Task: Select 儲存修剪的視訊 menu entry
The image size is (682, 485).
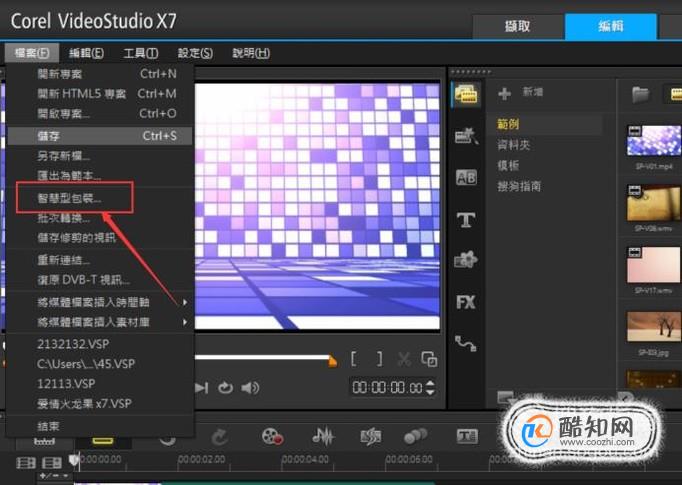Action: [100, 237]
